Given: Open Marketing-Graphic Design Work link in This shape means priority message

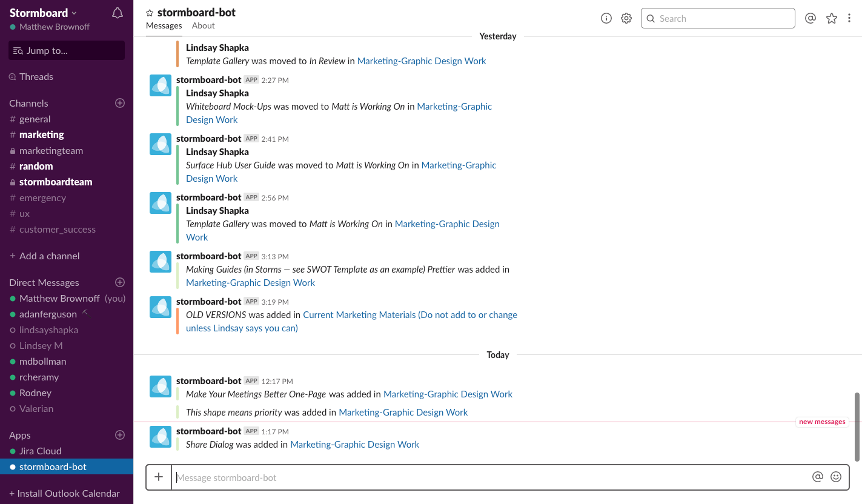Looking at the screenshot, I should click(403, 412).
